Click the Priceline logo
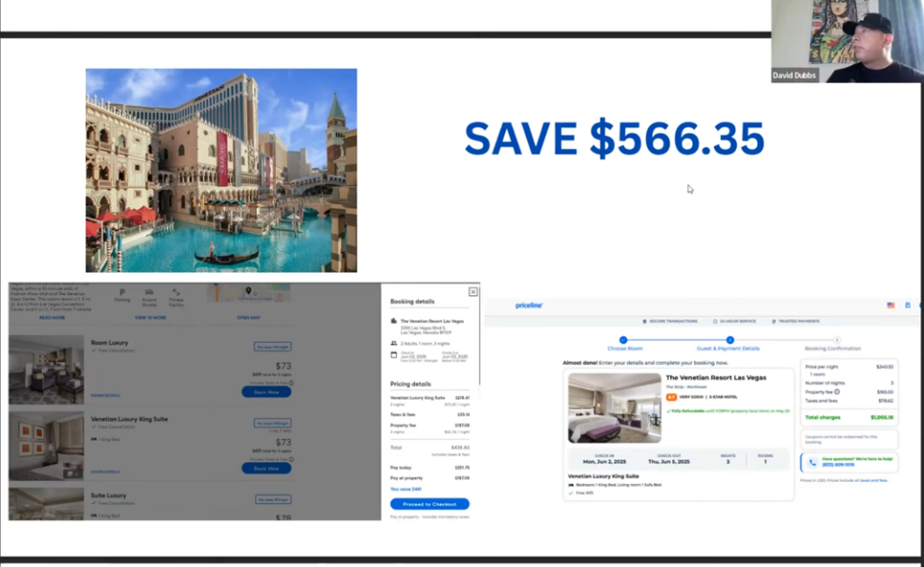924x567 pixels. (x=529, y=305)
